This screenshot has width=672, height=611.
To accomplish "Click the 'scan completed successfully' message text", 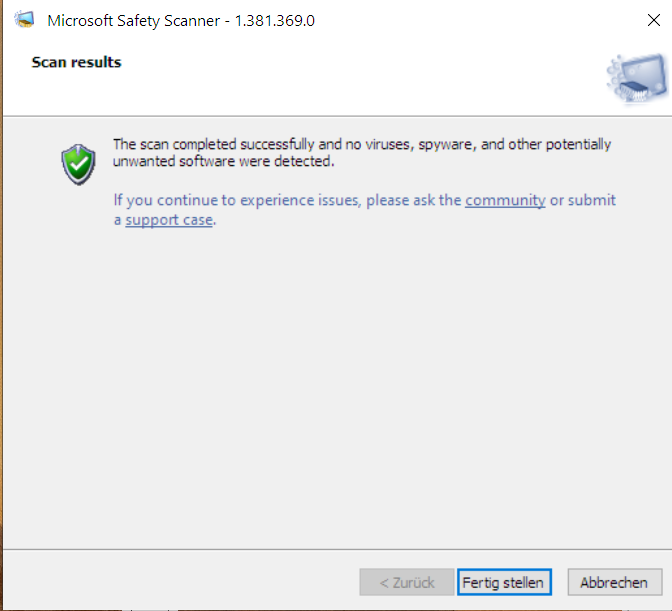I will tap(362, 153).
